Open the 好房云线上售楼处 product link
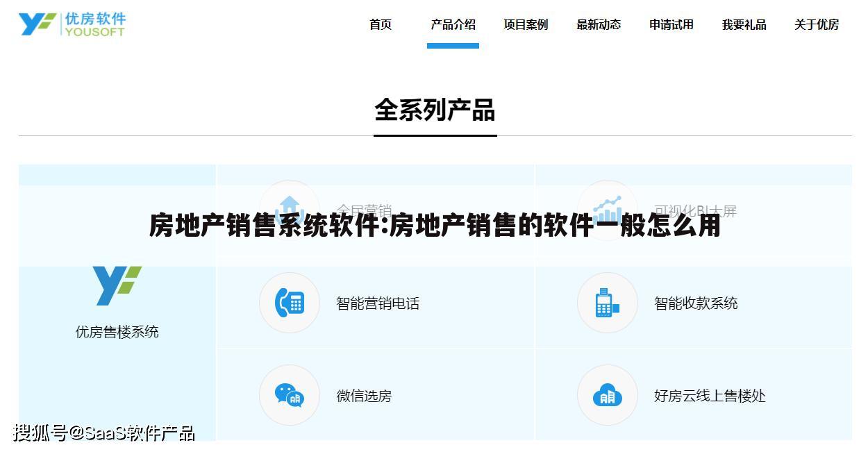 (710, 396)
